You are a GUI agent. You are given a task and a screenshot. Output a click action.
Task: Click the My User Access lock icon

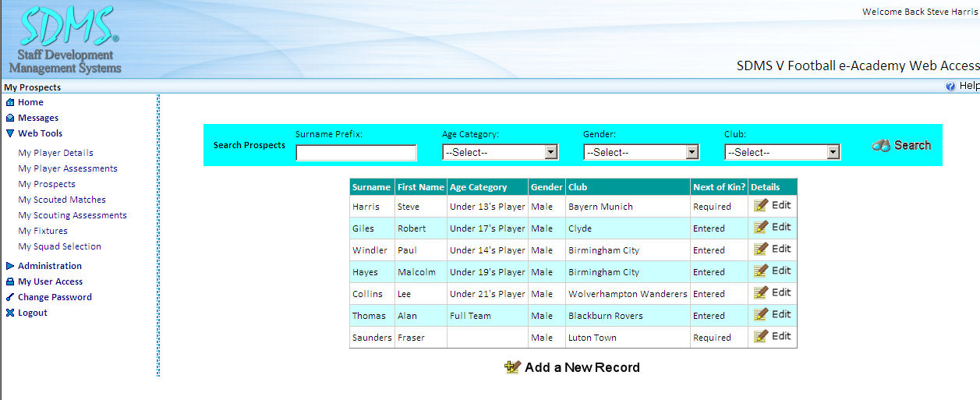tap(10, 281)
